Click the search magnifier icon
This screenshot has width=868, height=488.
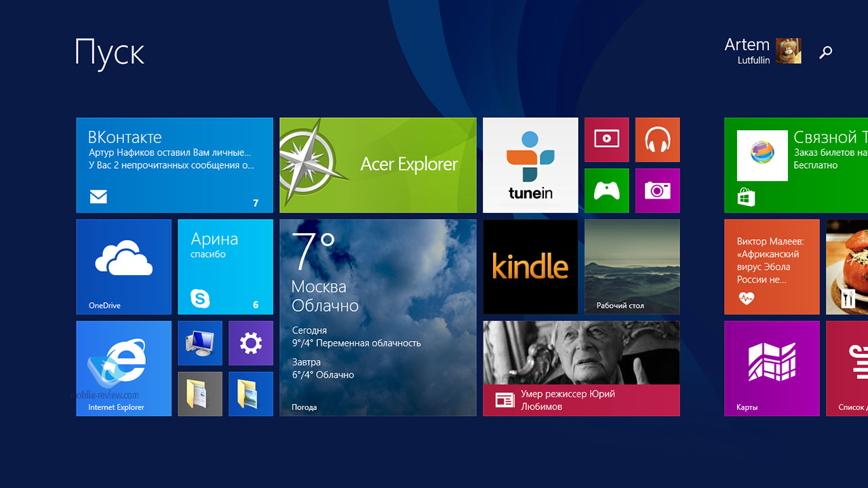(825, 52)
